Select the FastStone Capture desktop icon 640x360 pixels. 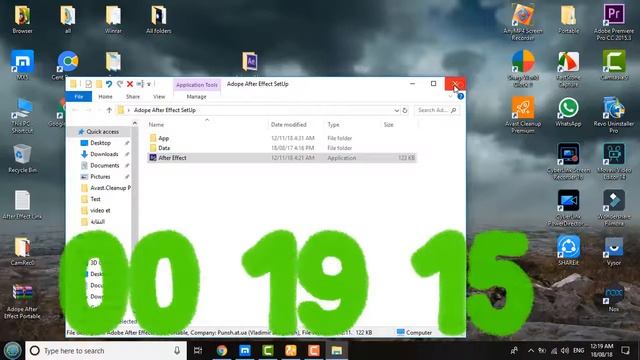[x=568, y=69]
